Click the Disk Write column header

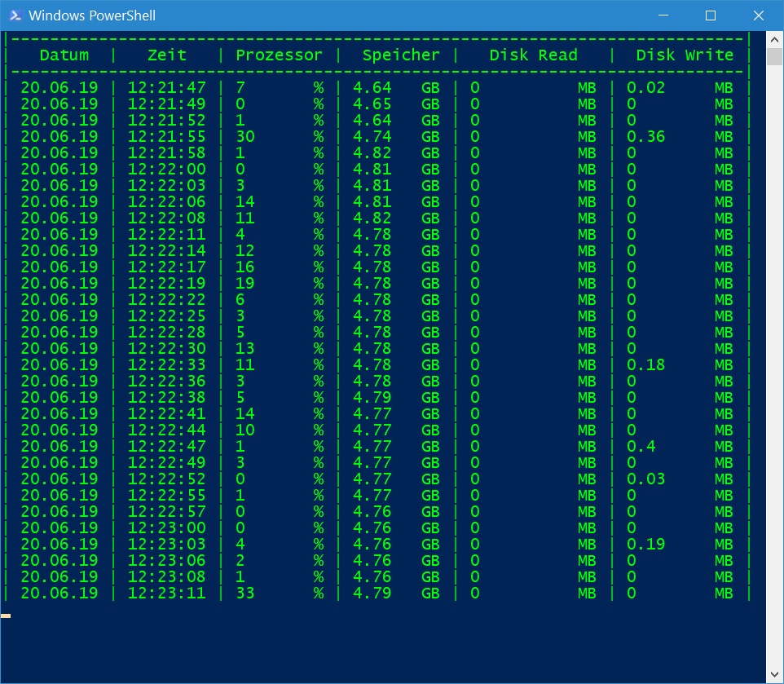coord(685,55)
